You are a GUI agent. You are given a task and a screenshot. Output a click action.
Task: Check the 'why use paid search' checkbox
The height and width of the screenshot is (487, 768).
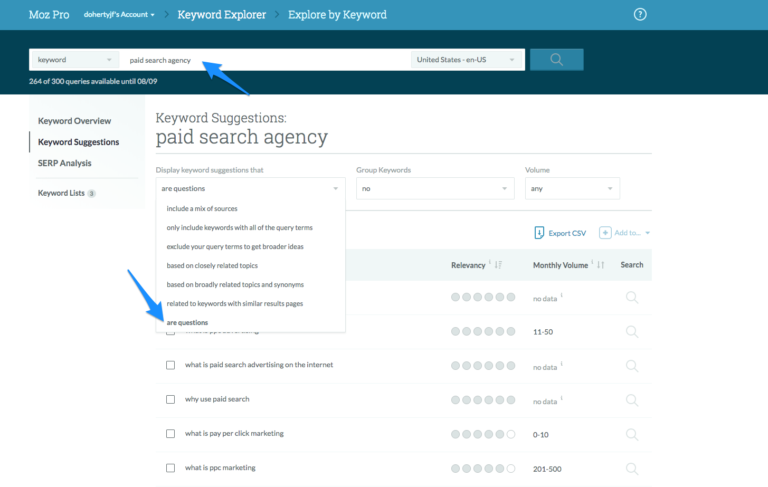point(170,400)
